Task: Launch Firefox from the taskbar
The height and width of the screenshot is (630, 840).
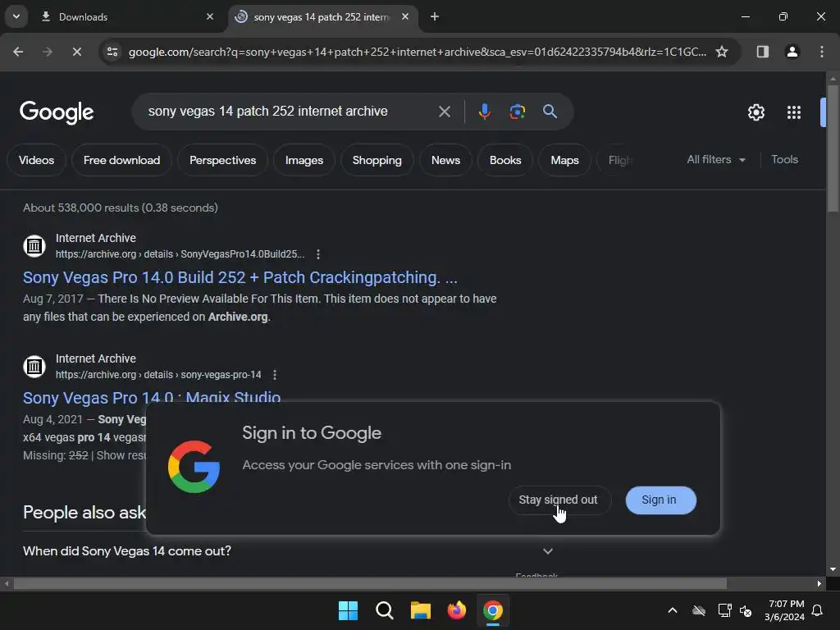Action: [456, 610]
